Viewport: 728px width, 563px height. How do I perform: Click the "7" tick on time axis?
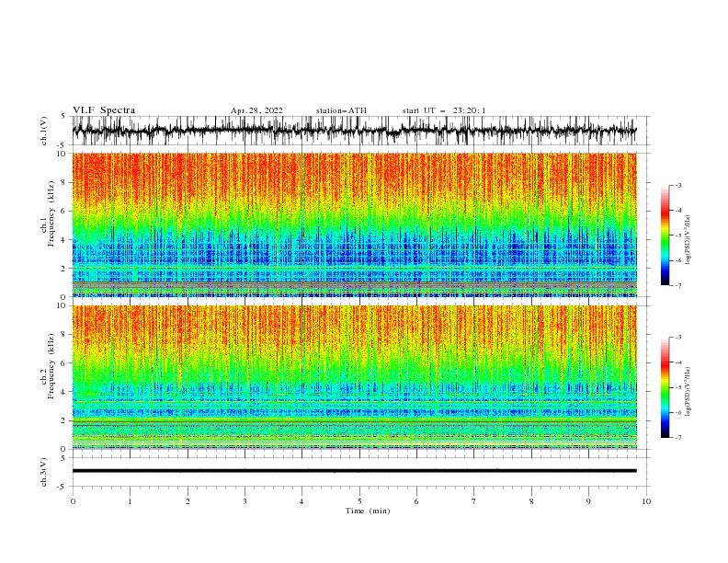click(474, 501)
